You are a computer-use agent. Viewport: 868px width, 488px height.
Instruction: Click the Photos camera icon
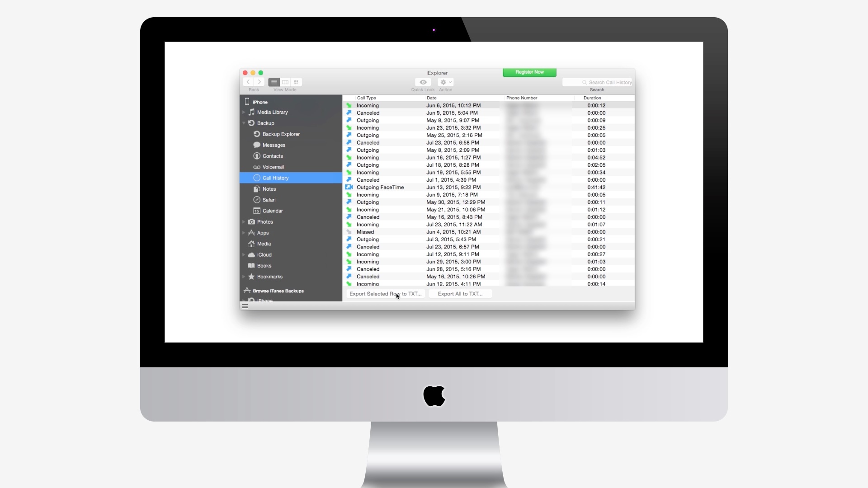pyautogui.click(x=251, y=222)
